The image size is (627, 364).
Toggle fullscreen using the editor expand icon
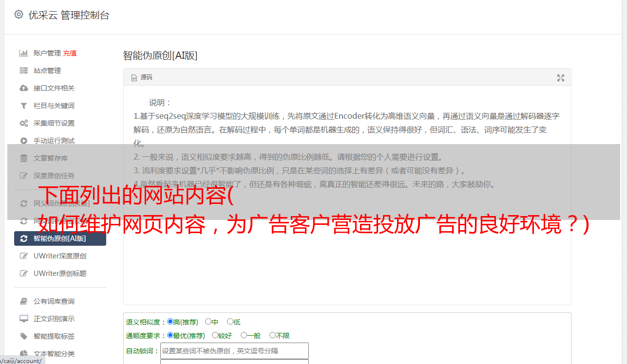pyautogui.click(x=561, y=78)
